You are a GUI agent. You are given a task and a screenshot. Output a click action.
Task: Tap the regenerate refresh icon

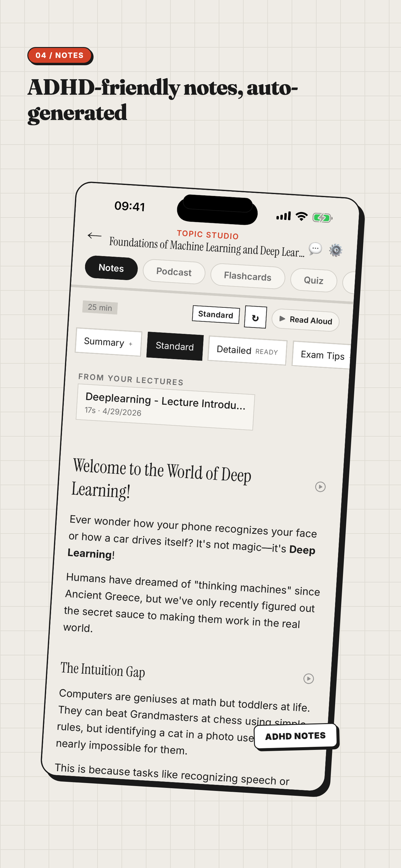(255, 317)
